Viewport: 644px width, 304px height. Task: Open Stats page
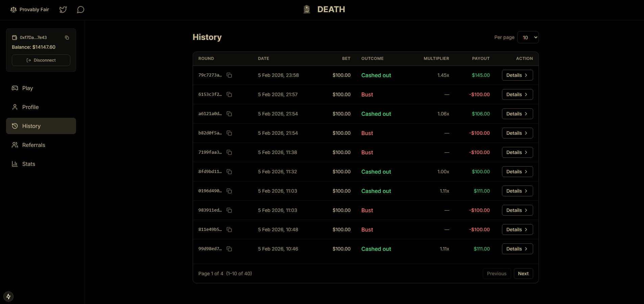(41, 164)
